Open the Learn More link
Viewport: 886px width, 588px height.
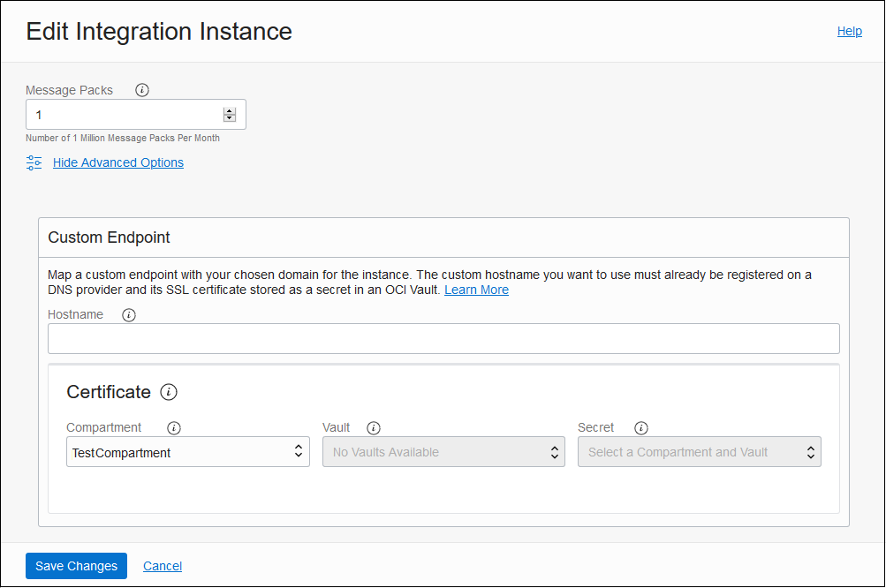pos(476,289)
